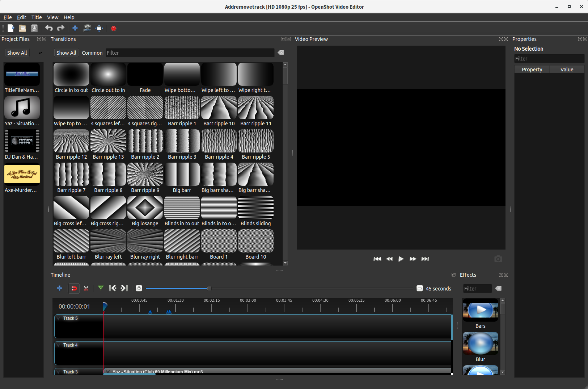Open Track 4 menu arrow
This screenshot has width=588, height=389.
[x=59, y=345]
